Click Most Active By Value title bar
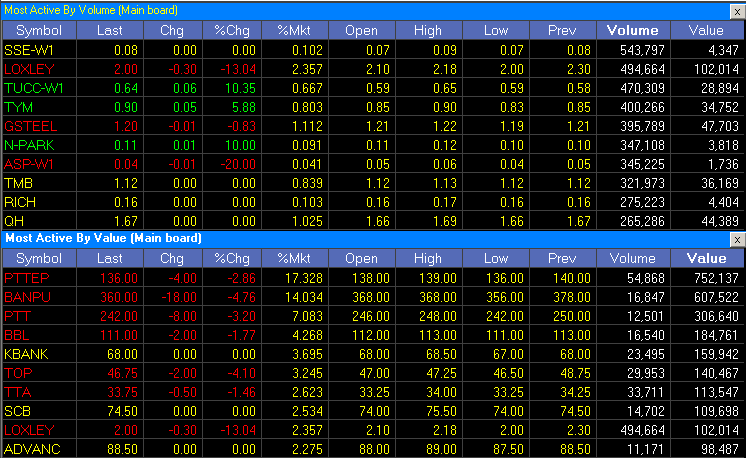Image resolution: width=746 pixels, height=458 pixels. 365,239
